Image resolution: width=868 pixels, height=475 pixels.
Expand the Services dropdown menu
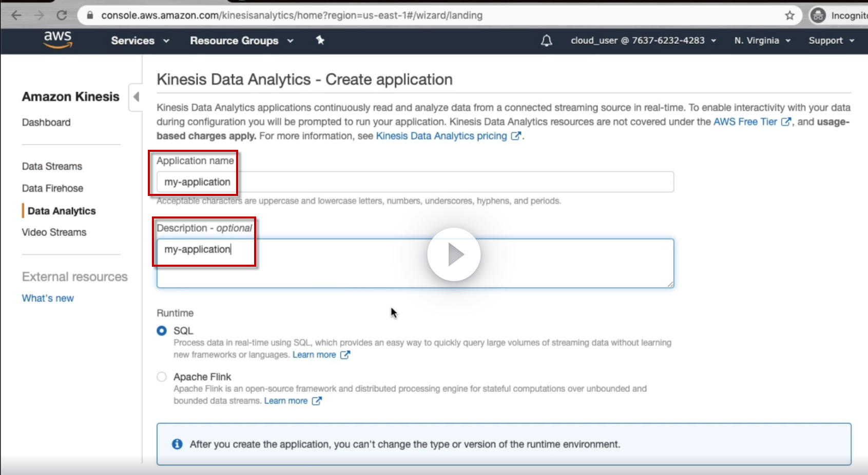coord(140,41)
